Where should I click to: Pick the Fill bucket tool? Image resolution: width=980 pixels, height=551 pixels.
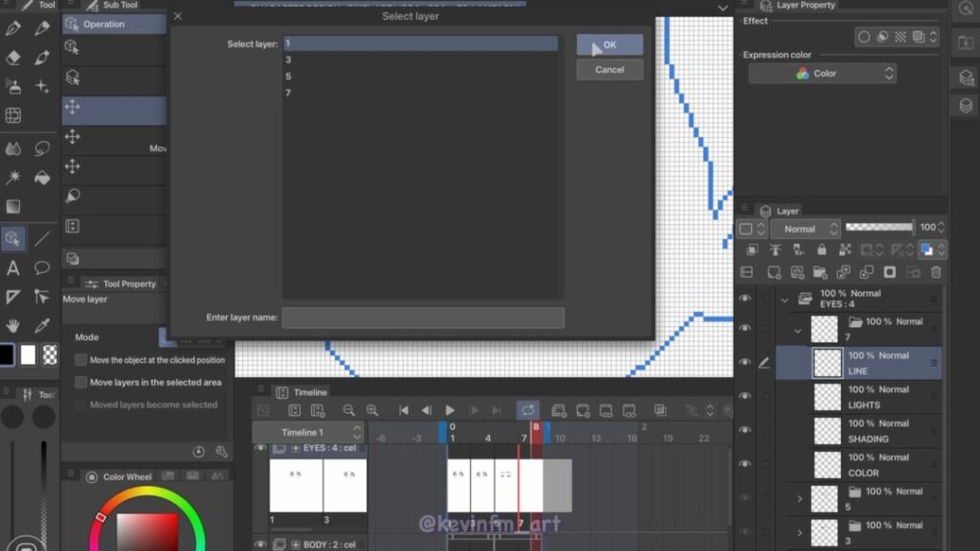[x=42, y=178]
